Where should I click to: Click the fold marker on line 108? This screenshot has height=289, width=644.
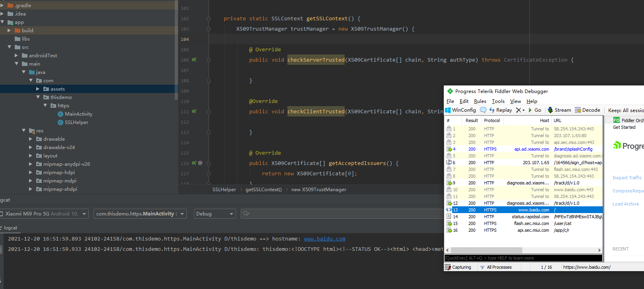(x=209, y=81)
